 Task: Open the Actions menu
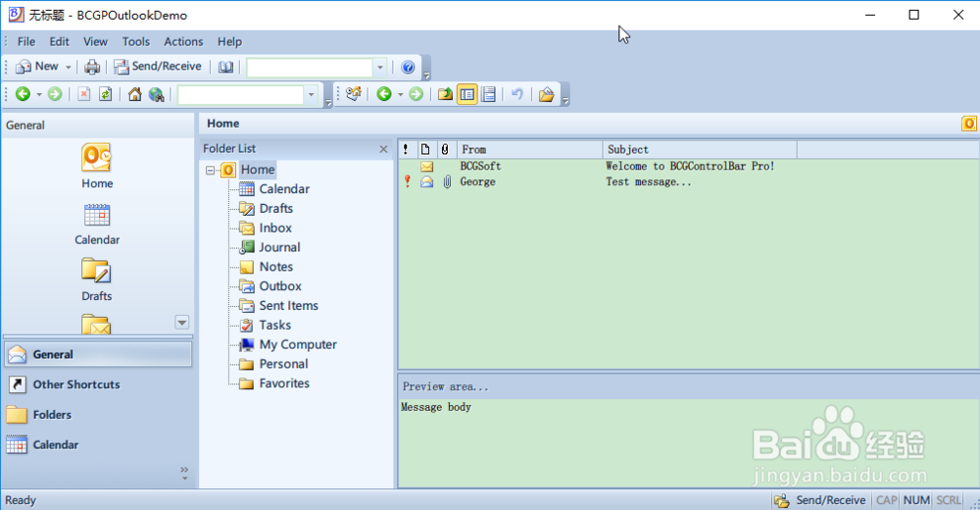(183, 41)
